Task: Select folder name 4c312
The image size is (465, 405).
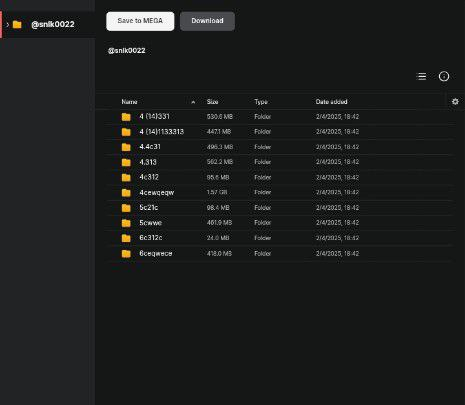Action: (x=149, y=177)
